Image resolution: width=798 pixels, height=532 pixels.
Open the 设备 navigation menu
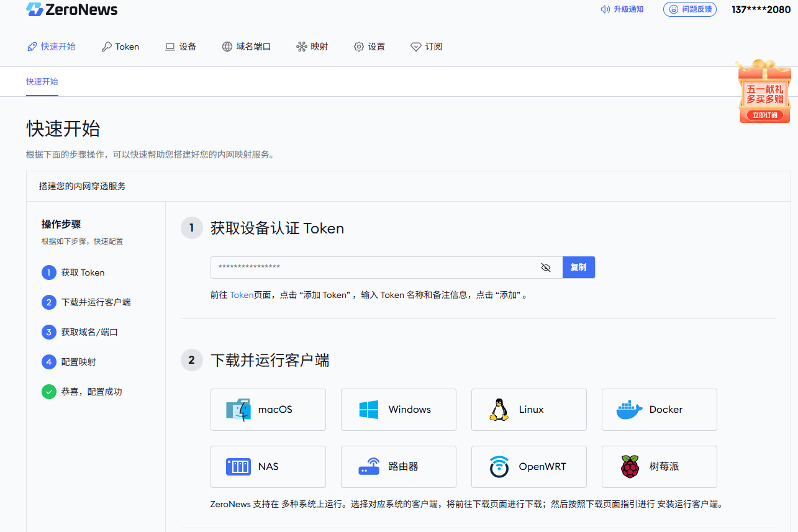(x=181, y=47)
